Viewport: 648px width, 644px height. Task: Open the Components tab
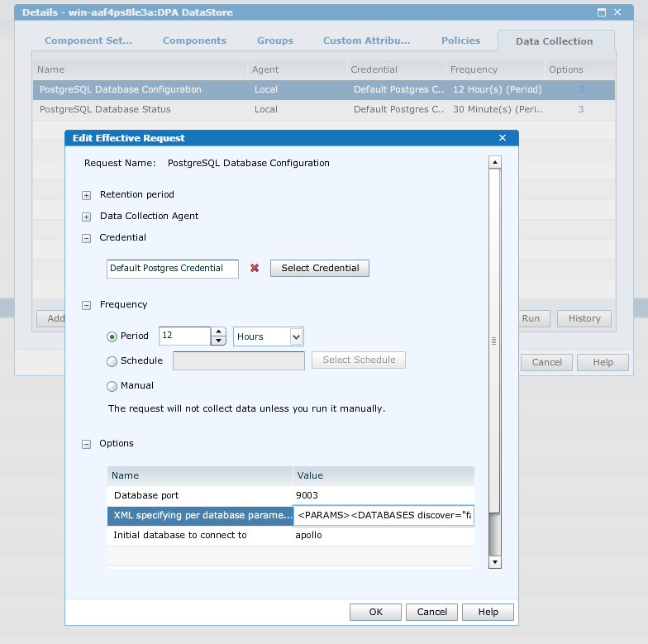click(194, 41)
